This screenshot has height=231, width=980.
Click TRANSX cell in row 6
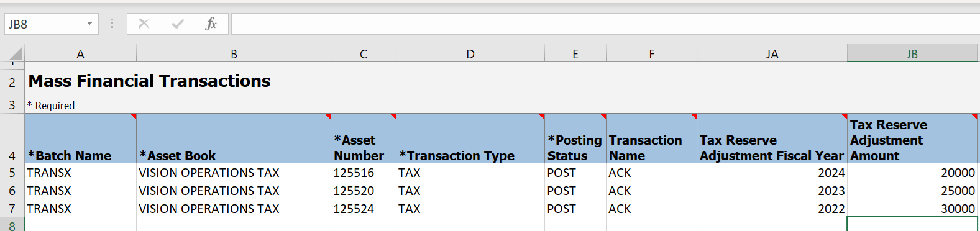pyautogui.click(x=80, y=191)
